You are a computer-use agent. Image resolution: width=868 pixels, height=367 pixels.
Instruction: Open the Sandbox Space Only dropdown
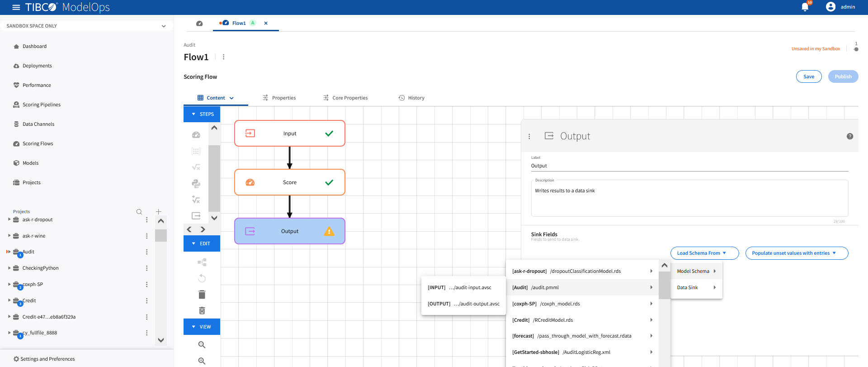click(x=86, y=26)
